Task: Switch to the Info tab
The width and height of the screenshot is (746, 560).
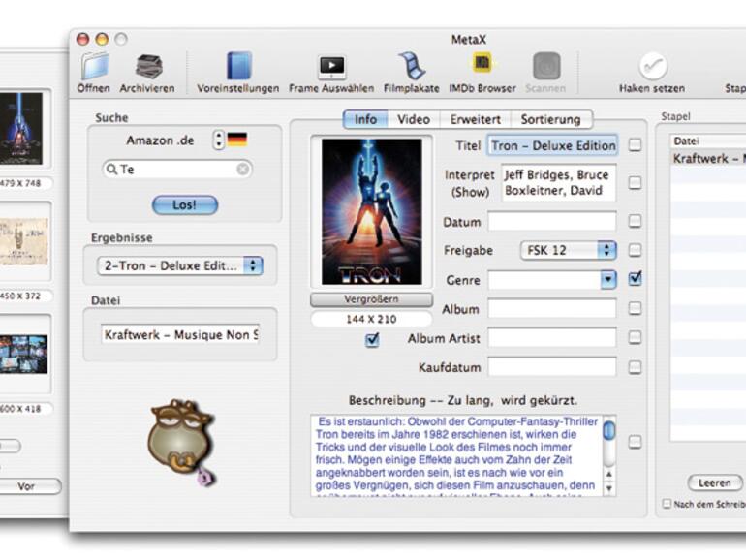Action: pyautogui.click(x=365, y=119)
